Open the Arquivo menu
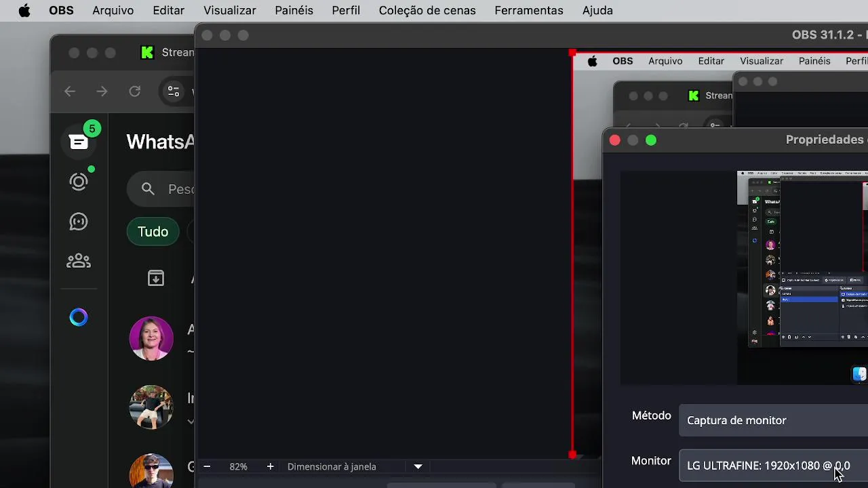868x488 pixels. pyautogui.click(x=113, y=11)
